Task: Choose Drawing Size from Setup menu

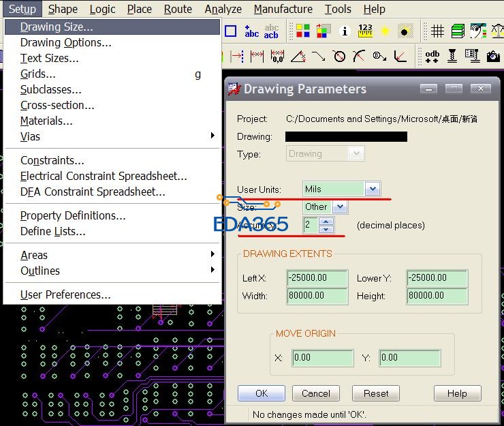Action: click(x=112, y=27)
